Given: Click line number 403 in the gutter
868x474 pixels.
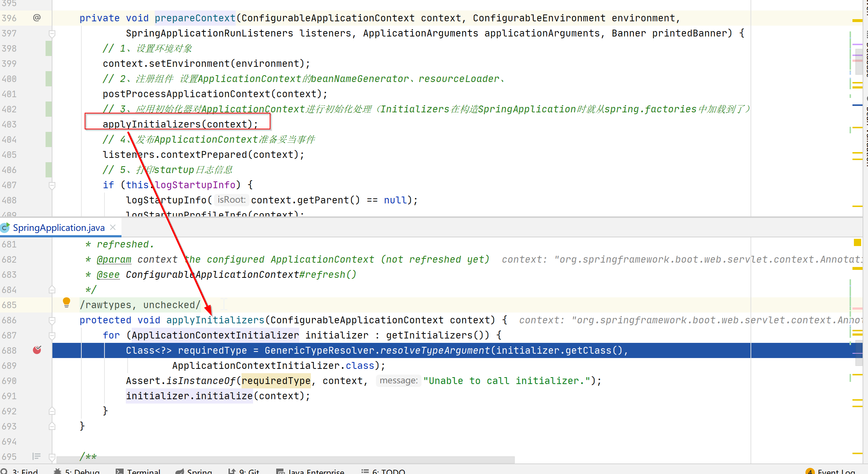Looking at the screenshot, I should pos(9,124).
